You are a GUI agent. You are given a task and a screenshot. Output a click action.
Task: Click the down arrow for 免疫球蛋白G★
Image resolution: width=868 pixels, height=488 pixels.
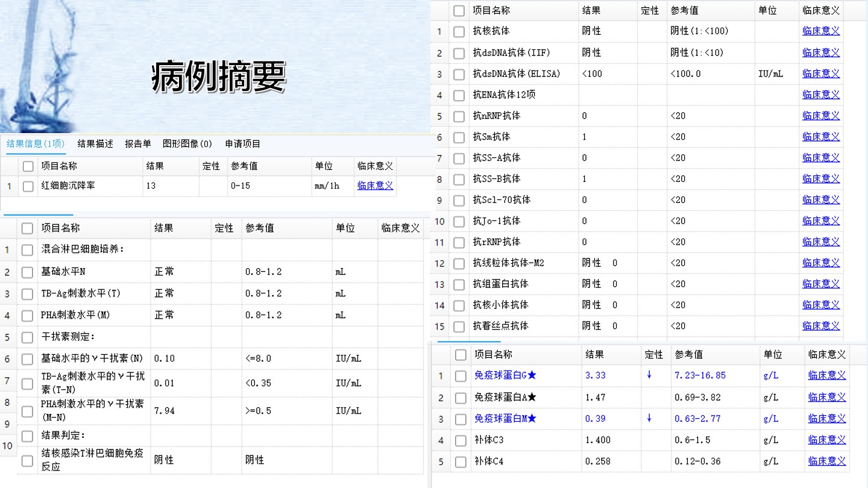[x=649, y=375]
